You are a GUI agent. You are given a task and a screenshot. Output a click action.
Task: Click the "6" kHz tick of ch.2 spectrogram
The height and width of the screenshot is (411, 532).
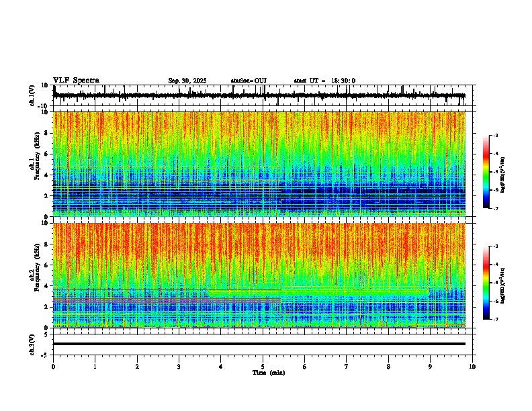coord(46,265)
